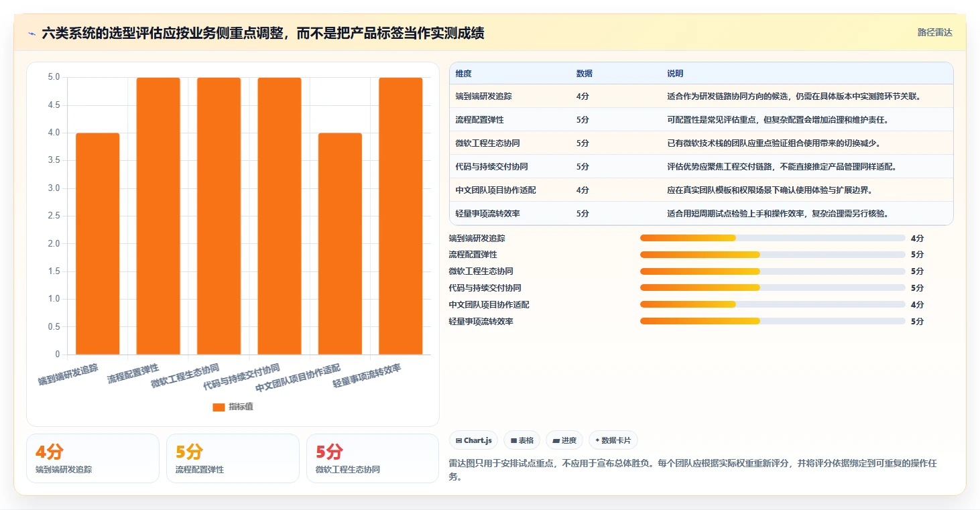
Task: Select the 数据卡片 chip
Action: [x=613, y=440]
